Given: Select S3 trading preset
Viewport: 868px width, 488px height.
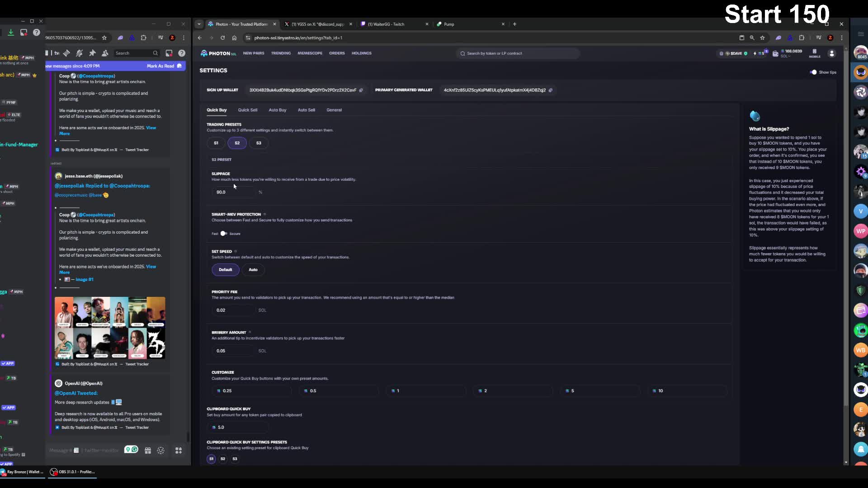Looking at the screenshot, I should coord(259,143).
